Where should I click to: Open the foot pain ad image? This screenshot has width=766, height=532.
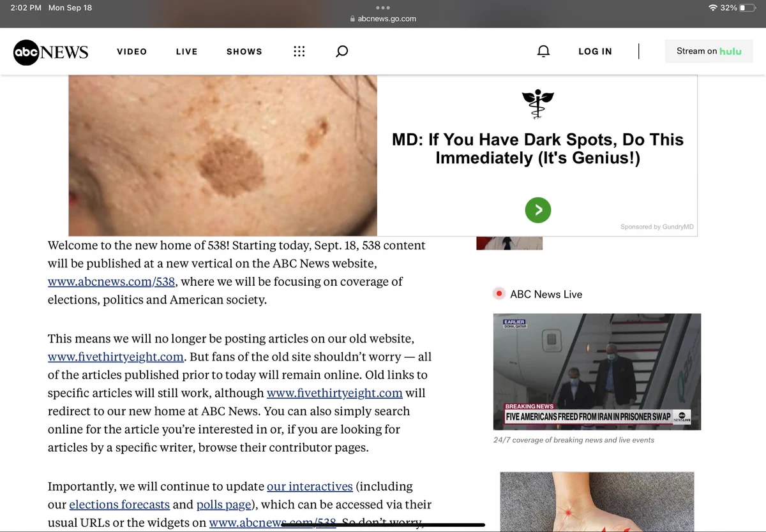click(x=597, y=502)
